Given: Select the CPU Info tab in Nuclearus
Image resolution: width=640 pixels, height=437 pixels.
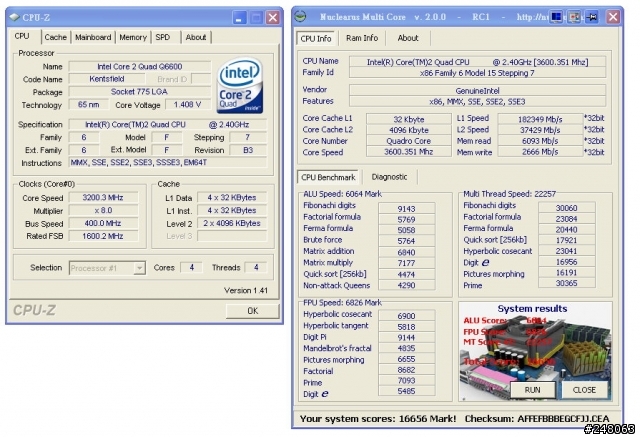Looking at the screenshot, I should pos(316,38).
